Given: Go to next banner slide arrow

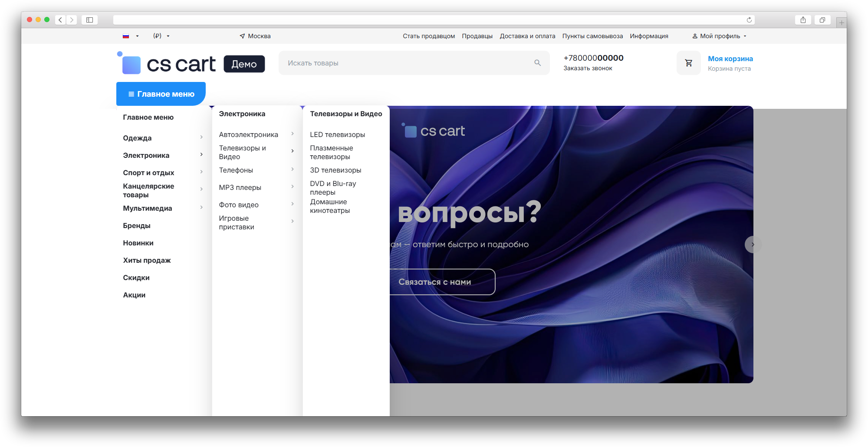Looking at the screenshot, I should coord(753,245).
